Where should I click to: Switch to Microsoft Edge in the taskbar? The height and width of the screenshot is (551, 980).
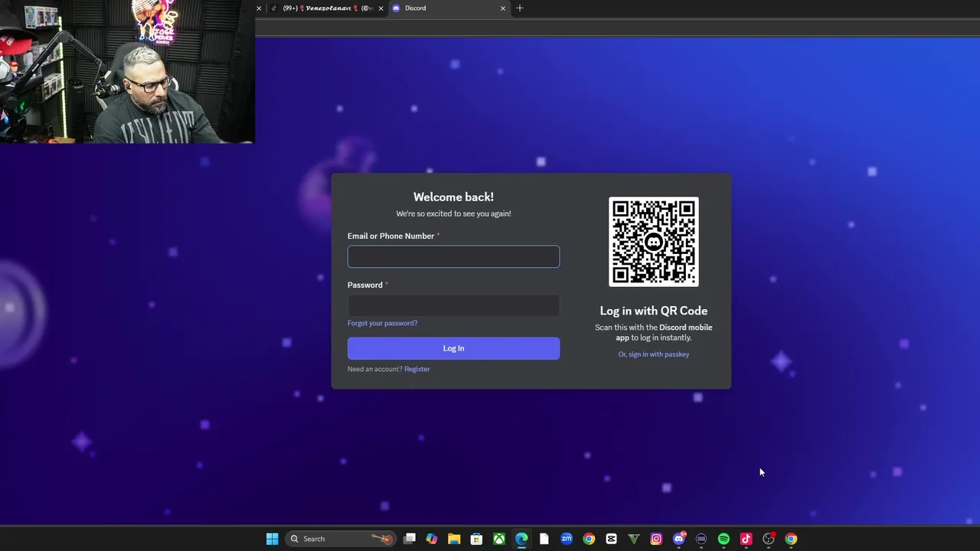[x=521, y=539]
